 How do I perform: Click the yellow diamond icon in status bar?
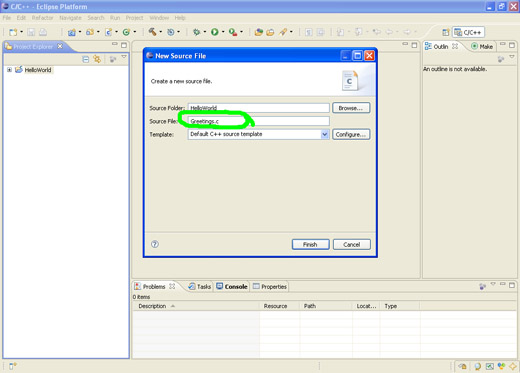tap(513, 366)
